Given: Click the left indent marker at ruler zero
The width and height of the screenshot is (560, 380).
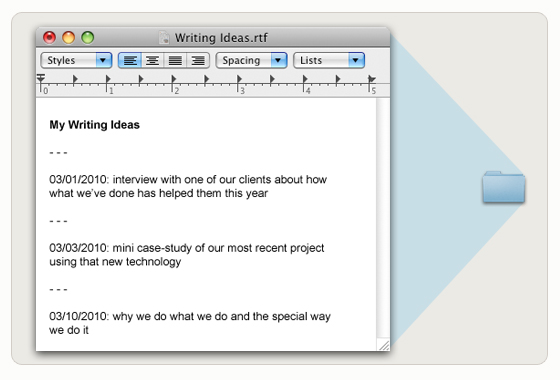Looking at the screenshot, I should click(41, 79).
